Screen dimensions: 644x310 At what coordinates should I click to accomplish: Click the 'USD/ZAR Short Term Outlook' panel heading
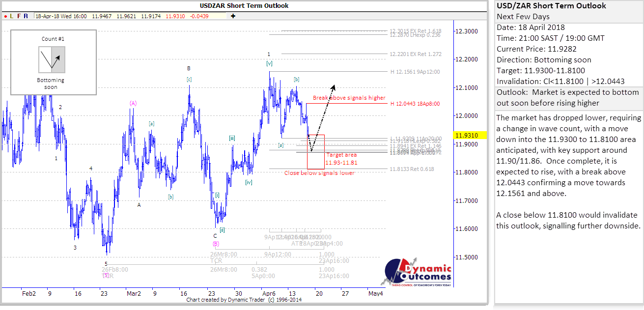click(551, 6)
